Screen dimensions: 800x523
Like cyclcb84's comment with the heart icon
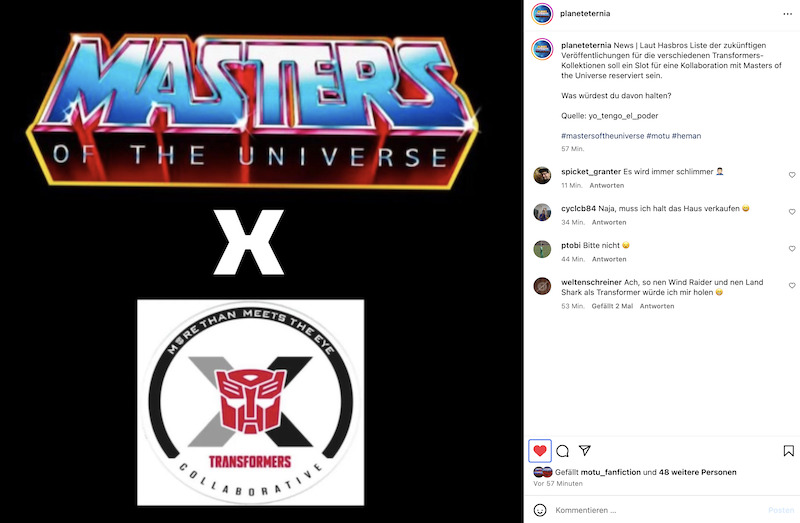(x=792, y=212)
